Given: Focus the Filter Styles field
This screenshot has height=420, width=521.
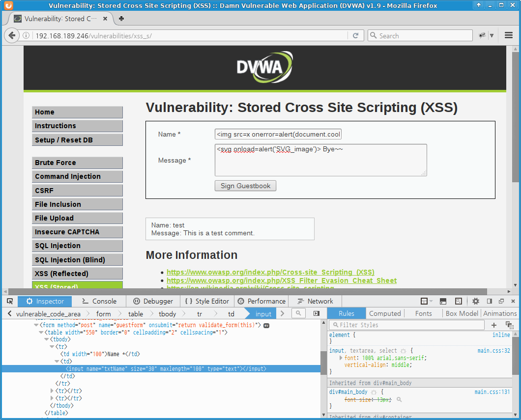Looking at the screenshot, I should [406, 325].
